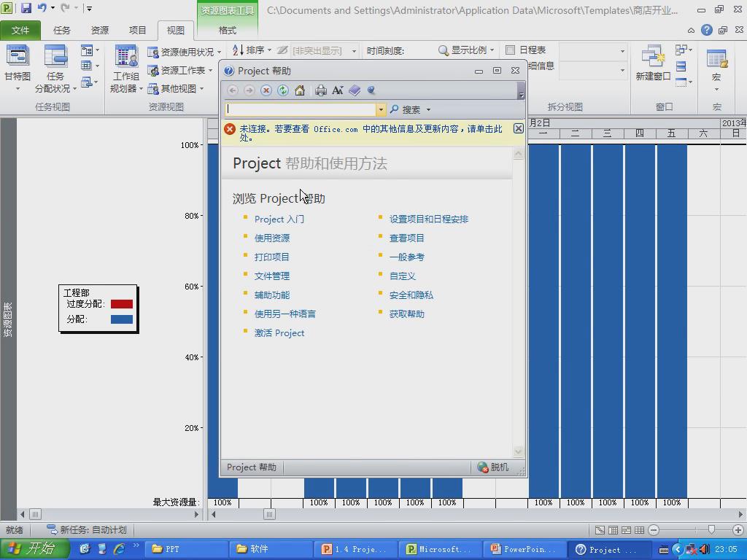Click the status bar zoom slider handle
747x560 pixels.
(x=711, y=529)
